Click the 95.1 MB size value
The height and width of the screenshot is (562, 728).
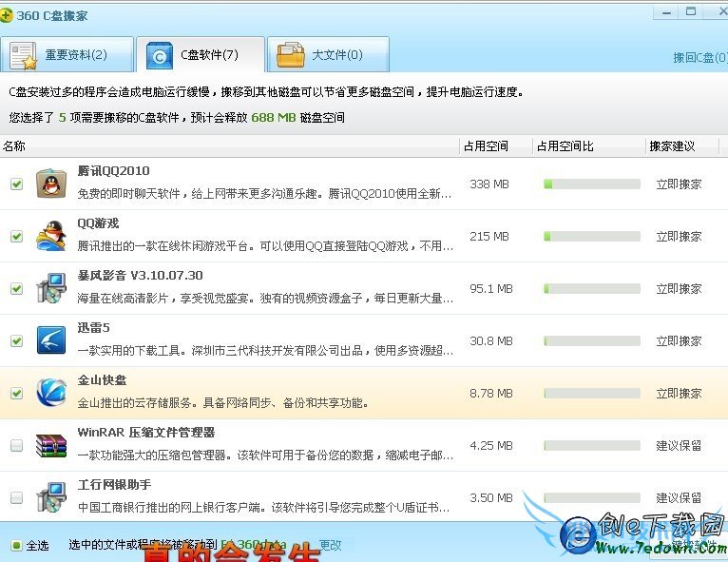click(x=491, y=289)
